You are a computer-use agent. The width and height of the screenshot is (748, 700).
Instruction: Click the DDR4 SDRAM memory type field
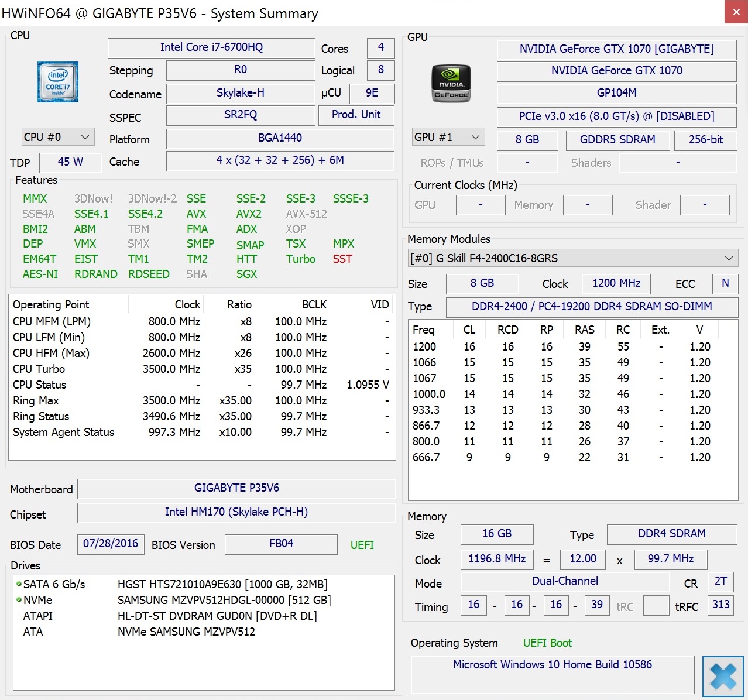tap(672, 534)
